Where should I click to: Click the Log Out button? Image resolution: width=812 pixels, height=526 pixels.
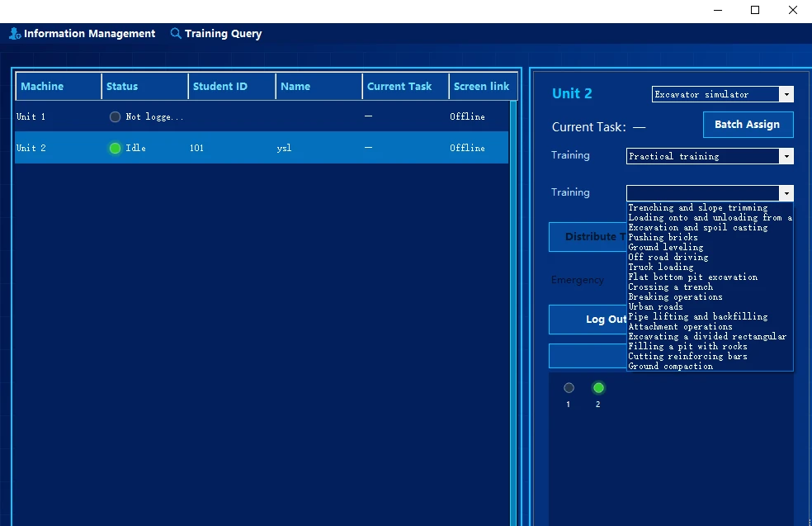tap(588, 320)
